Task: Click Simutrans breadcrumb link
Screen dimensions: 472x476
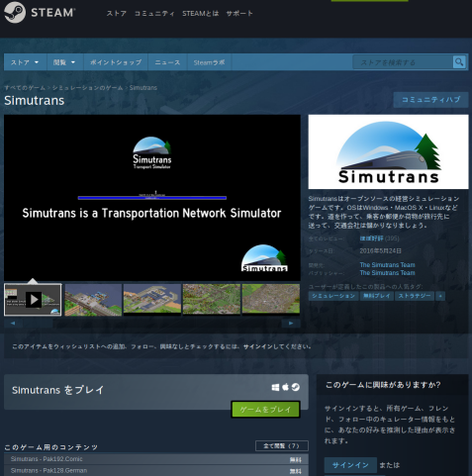Action: [x=143, y=88]
